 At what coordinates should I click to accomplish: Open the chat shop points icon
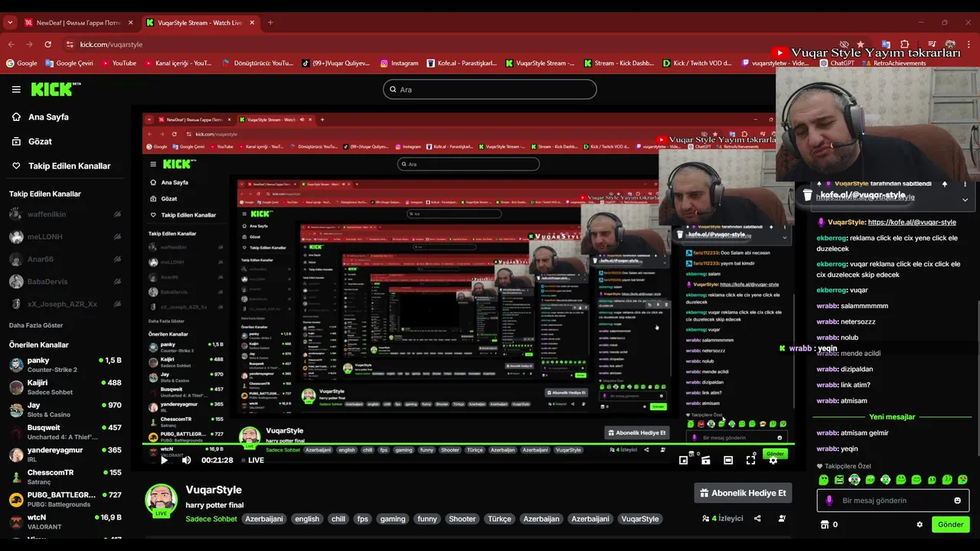(x=825, y=524)
